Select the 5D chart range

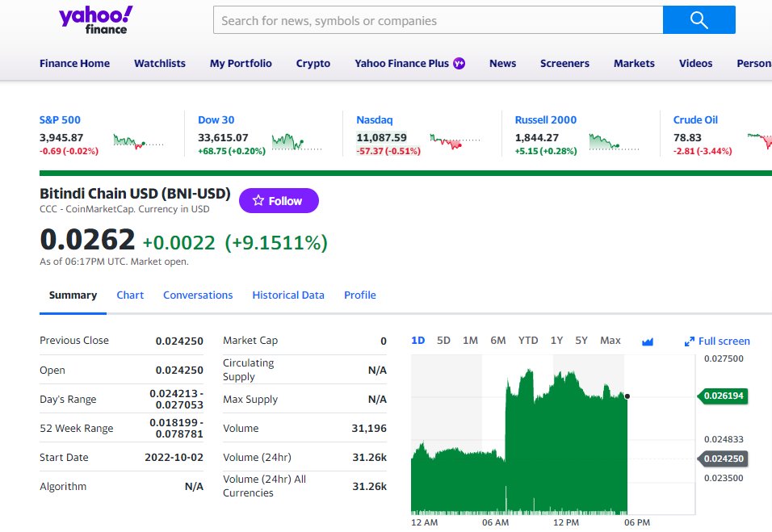tap(443, 341)
